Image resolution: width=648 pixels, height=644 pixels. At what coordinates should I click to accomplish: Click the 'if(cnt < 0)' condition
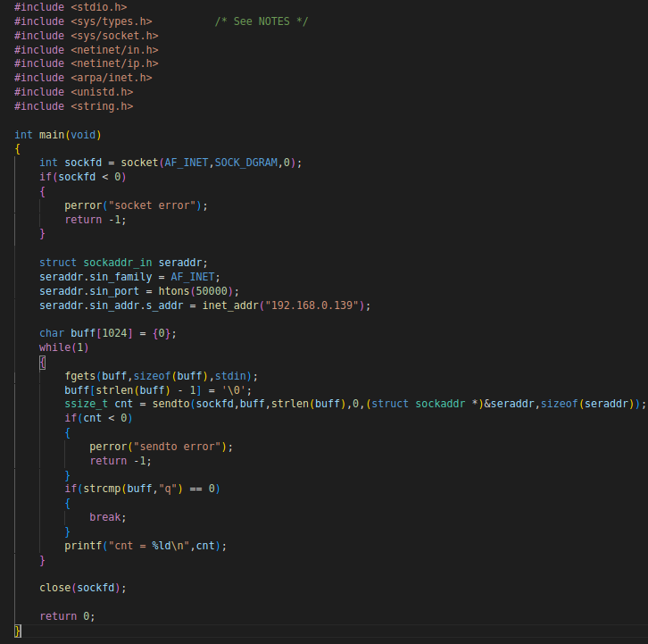(x=98, y=418)
